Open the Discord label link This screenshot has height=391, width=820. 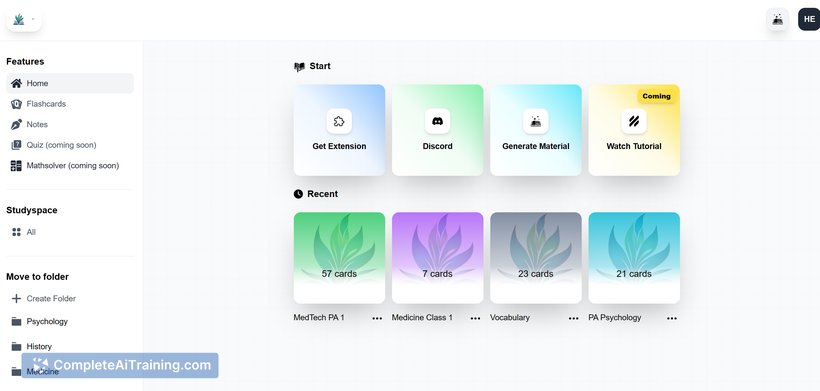click(437, 146)
